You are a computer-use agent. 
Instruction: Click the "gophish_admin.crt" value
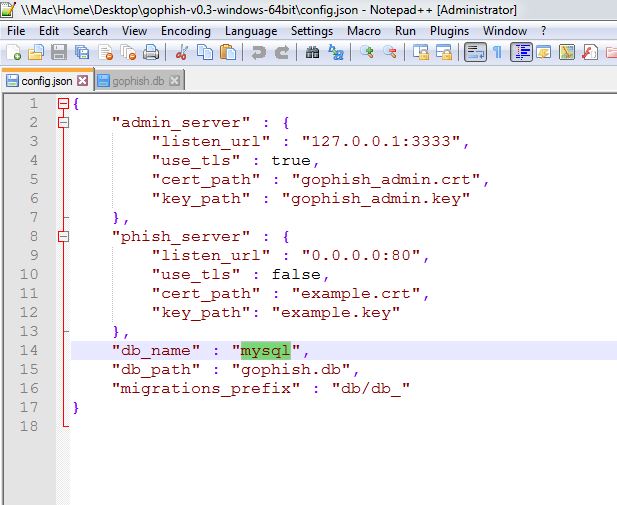point(386,179)
